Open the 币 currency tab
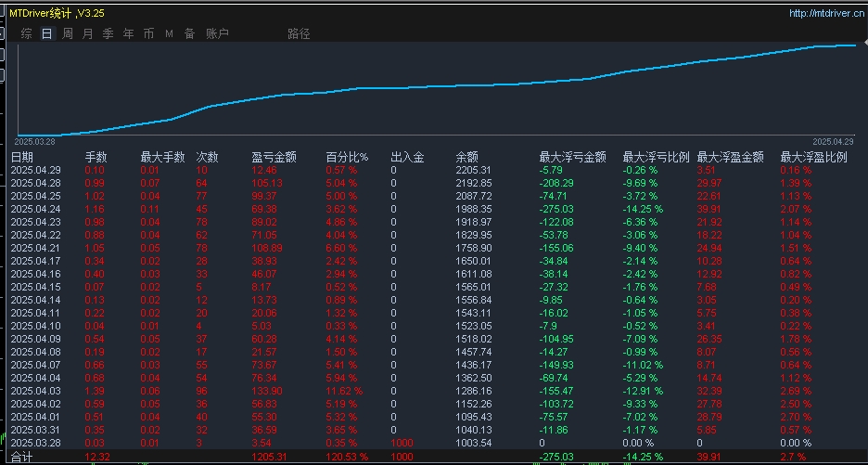The width and height of the screenshot is (868, 465). 148,33
